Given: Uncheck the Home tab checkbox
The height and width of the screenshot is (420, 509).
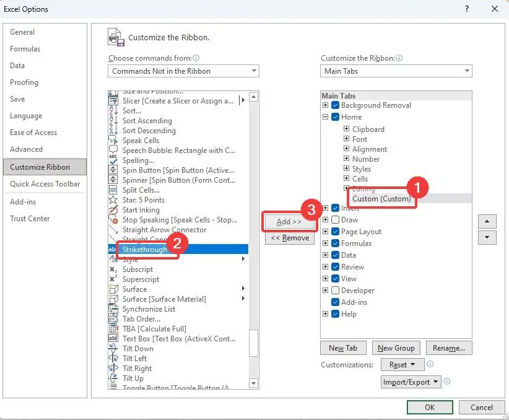Looking at the screenshot, I should point(336,117).
